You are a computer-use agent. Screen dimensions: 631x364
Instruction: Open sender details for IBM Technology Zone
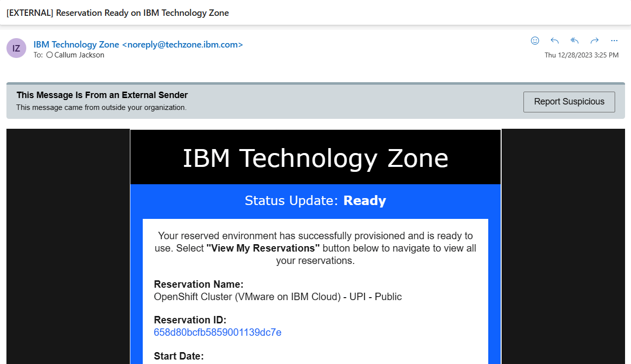coord(76,44)
